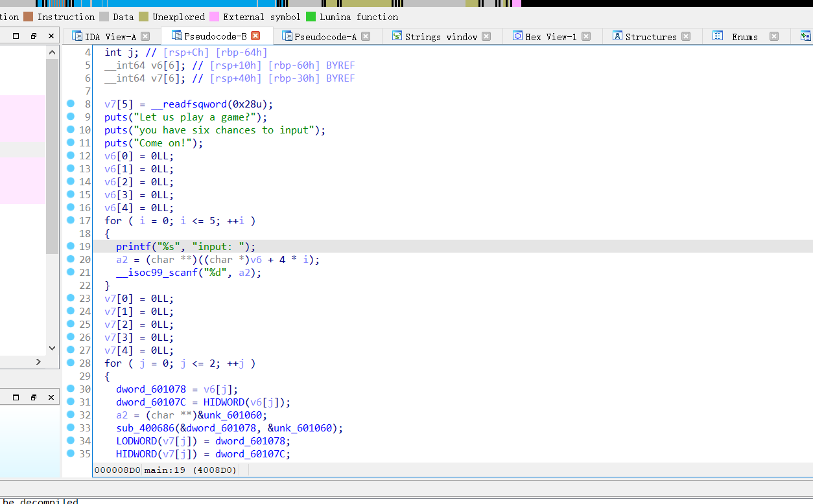
Task: Click the Enums tab icon
Action: click(x=718, y=36)
